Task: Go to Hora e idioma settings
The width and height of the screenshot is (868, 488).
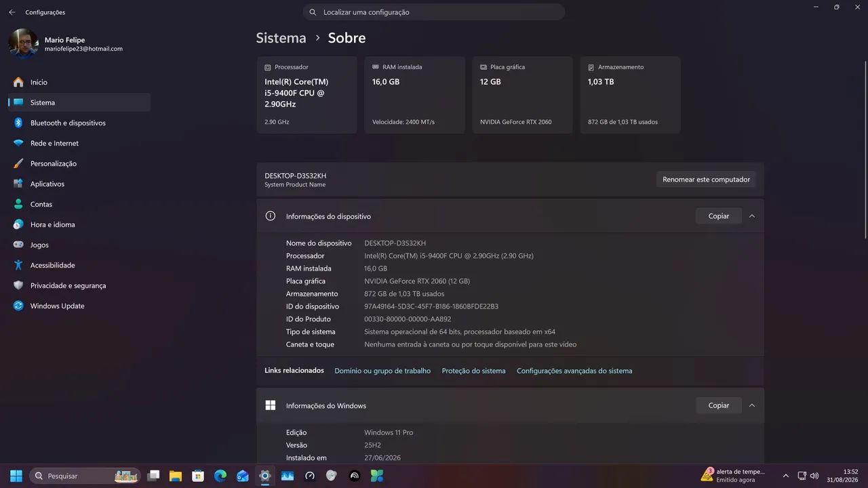Action: (79, 224)
